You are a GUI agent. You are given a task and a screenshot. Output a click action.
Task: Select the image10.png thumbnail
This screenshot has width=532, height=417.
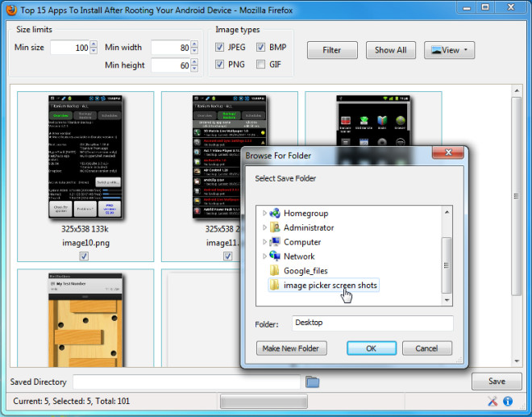[85, 156]
